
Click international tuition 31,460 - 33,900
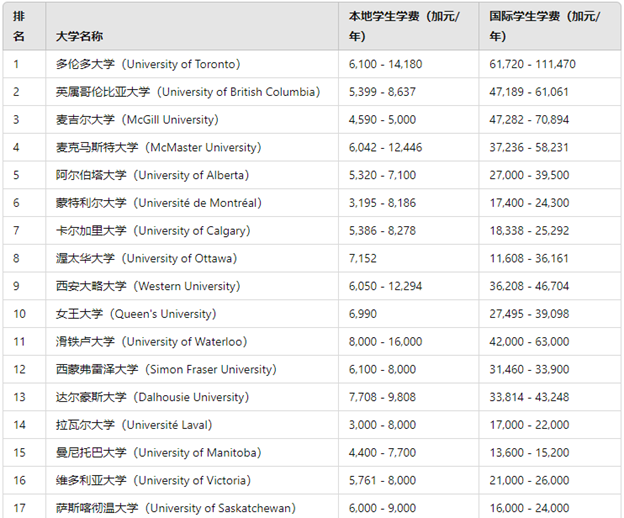click(x=529, y=369)
